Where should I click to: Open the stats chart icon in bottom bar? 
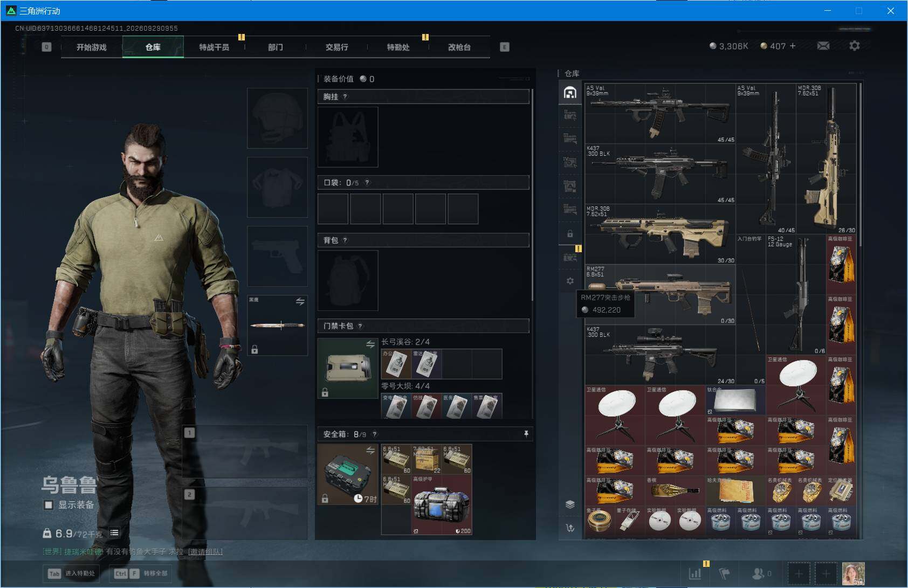(695, 573)
